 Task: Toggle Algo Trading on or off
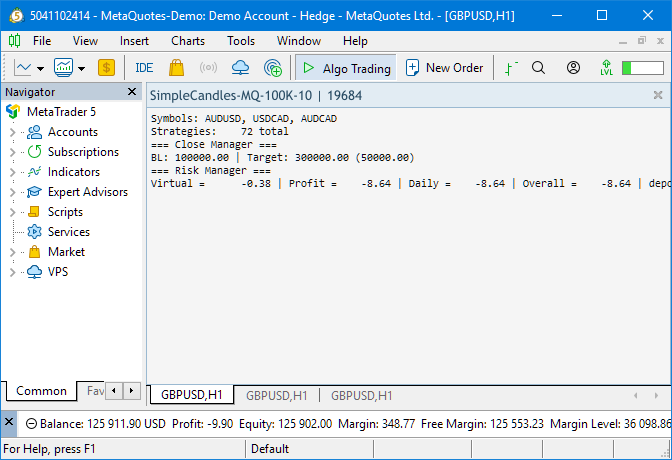(346, 68)
